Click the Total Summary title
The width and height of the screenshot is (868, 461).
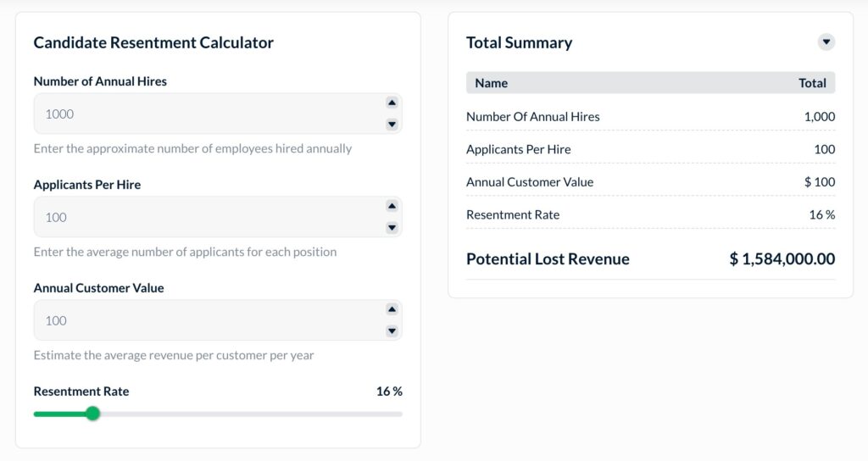coord(519,42)
